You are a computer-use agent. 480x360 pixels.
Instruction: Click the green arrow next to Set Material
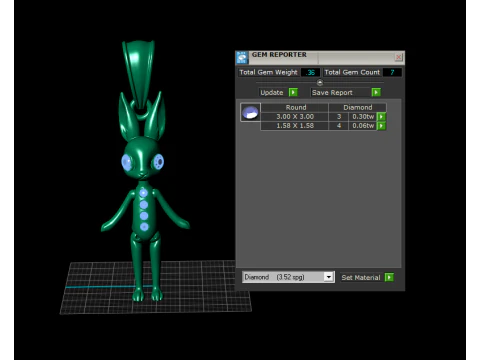coord(389,277)
